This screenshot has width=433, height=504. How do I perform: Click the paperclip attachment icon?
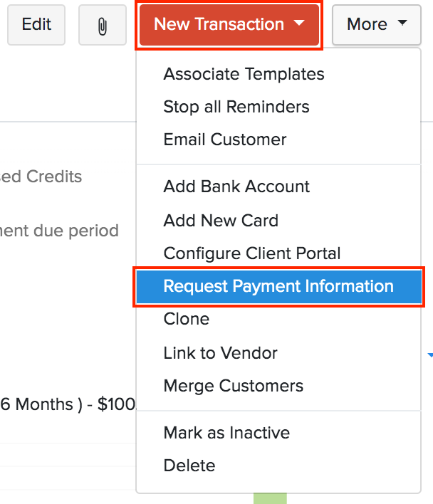tap(103, 25)
